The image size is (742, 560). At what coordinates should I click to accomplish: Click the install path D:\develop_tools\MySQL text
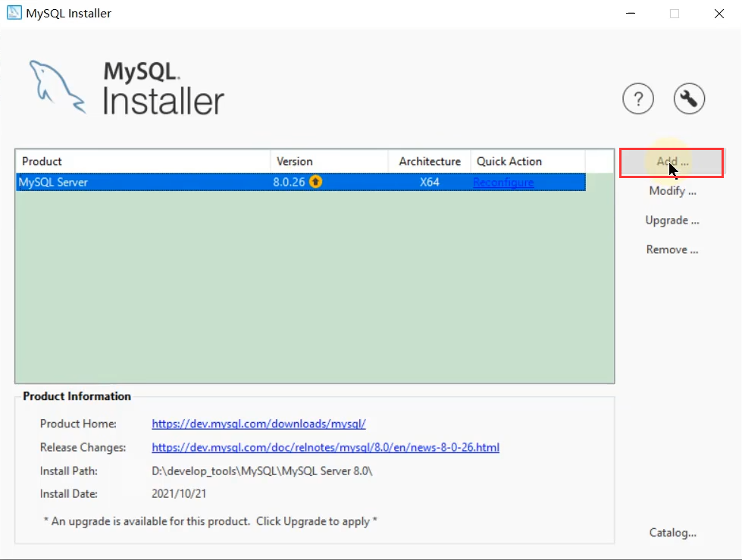[x=261, y=471]
